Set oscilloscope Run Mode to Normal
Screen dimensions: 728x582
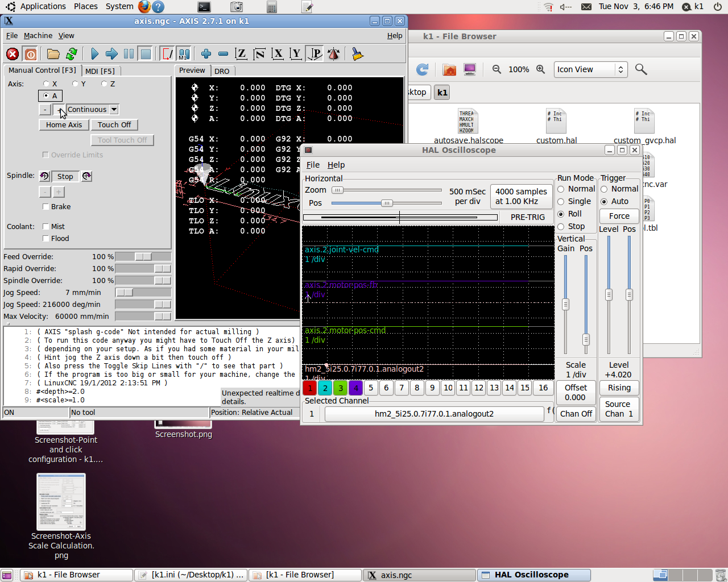point(561,189)
